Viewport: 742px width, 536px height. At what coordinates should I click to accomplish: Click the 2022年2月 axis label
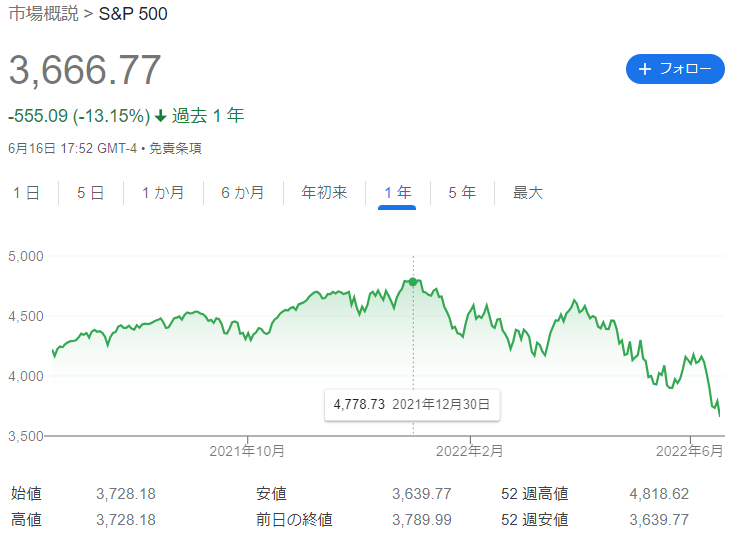(469, 451)
